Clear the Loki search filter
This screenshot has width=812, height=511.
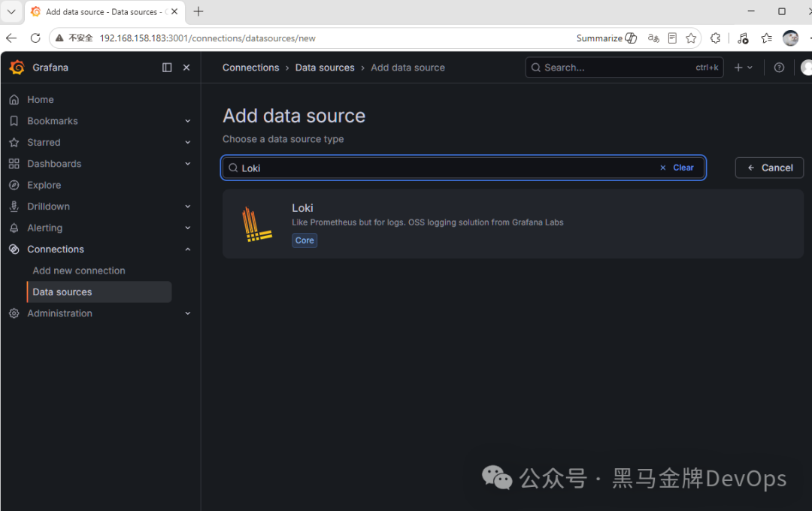(677, 168)
